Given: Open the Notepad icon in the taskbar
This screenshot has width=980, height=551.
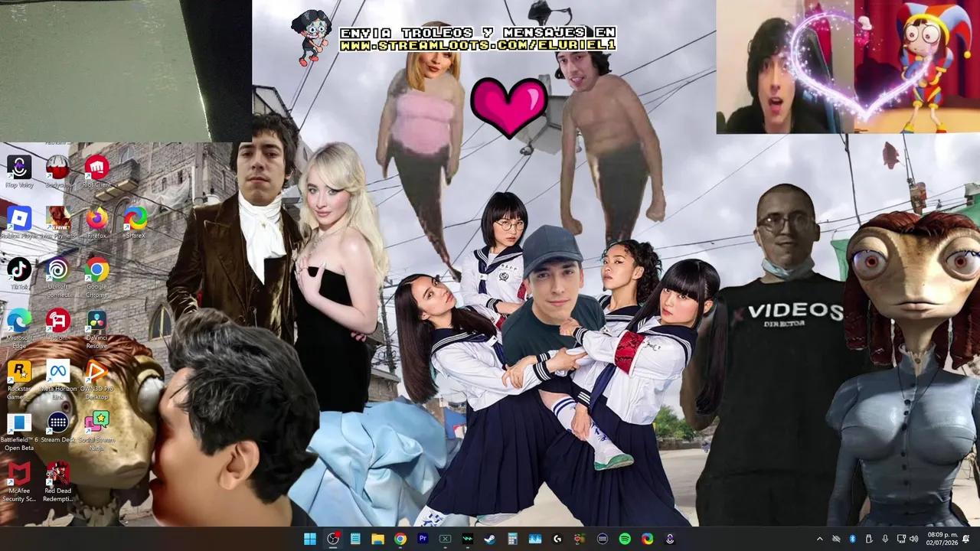Looking at the screenshot, I should (355, 539).
